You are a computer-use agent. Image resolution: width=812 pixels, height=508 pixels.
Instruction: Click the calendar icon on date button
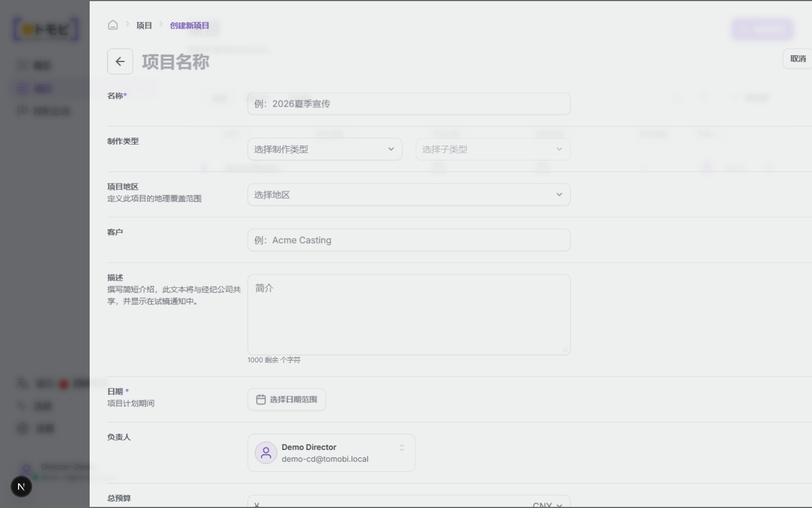(261, 400)
